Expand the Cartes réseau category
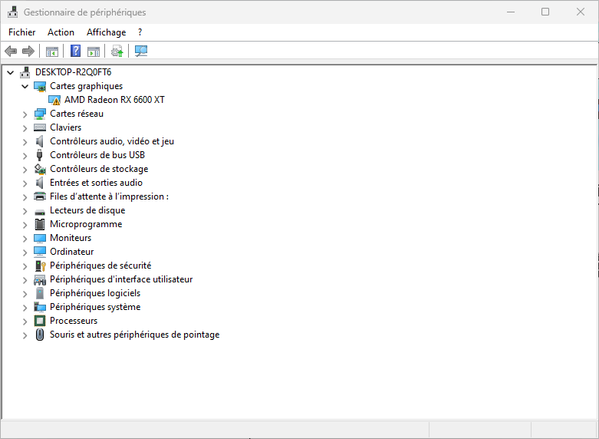Image resolution: width=599 pixels, height=439 pixels. [25, 114]
